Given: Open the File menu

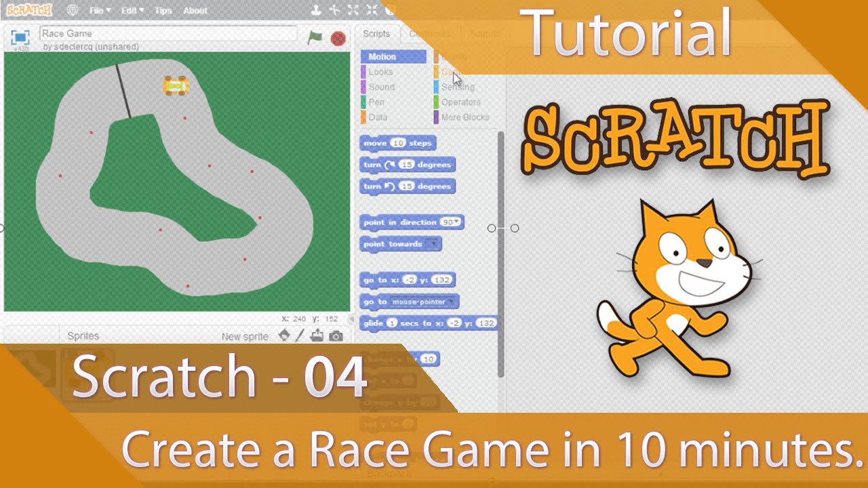Looking at the screenshot, I should [100, 10].
